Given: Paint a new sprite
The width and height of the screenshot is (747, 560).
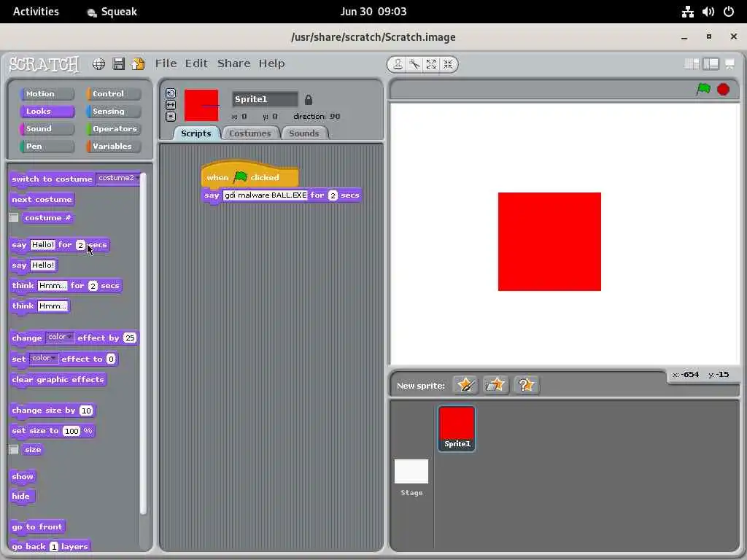Looking at the screenshot, I should (465, 385).
